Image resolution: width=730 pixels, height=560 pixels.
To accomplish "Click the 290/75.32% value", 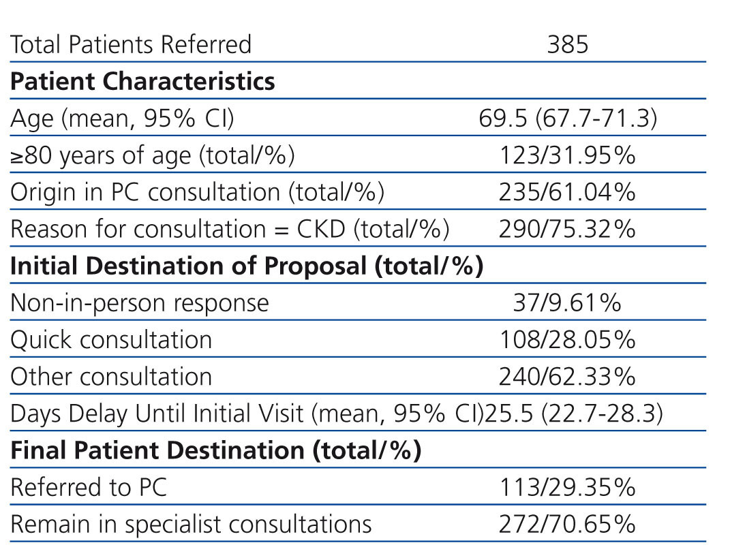I will [567, 229].
